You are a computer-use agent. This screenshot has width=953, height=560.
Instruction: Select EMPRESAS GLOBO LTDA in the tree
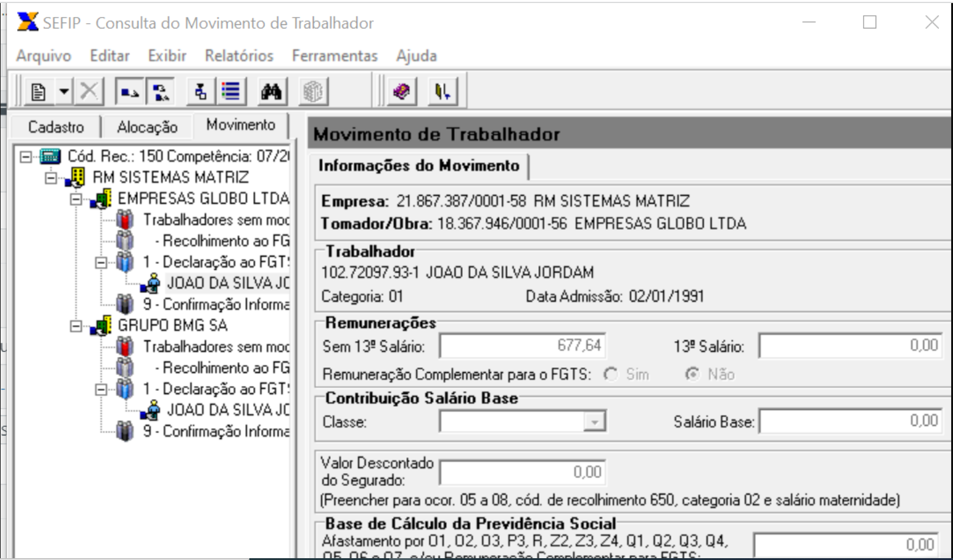point(203,199)
